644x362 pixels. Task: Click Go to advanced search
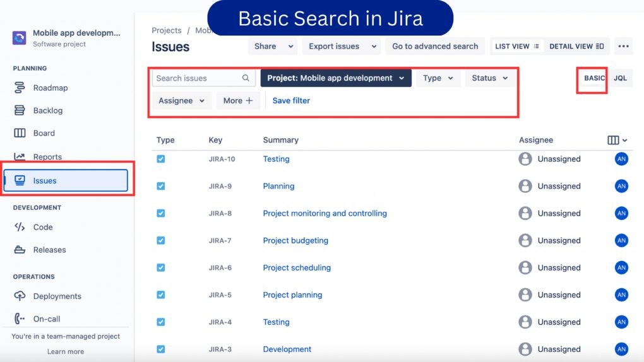pos(435,47)
